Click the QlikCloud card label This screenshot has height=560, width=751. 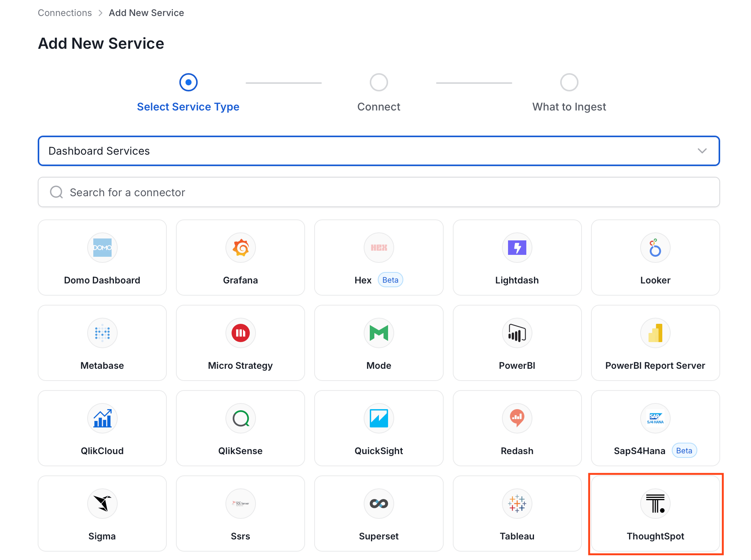pos(102,451)
